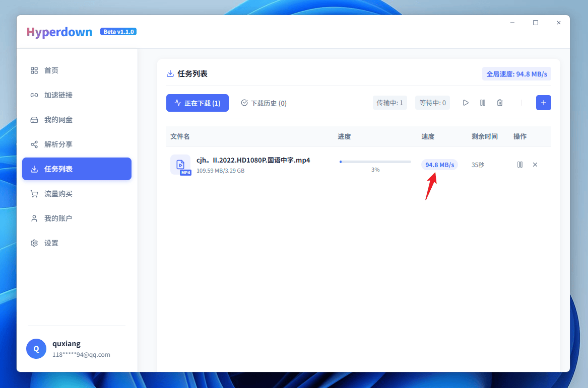This screenshot has height=388, width=588.
Task: Switch to the 下载历史 (0) tab
Action: (x=264, y=103)
